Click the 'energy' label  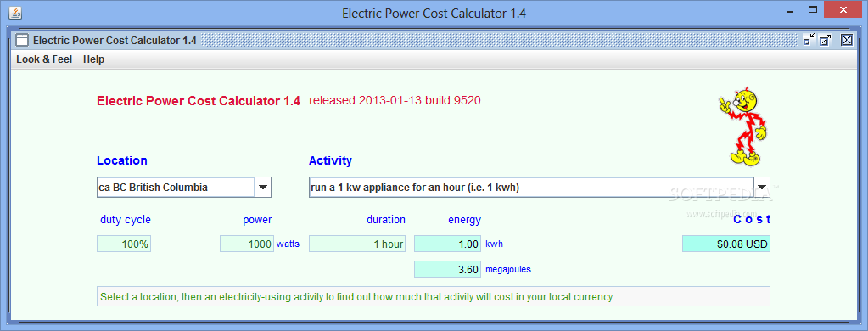tap(464, 220)
